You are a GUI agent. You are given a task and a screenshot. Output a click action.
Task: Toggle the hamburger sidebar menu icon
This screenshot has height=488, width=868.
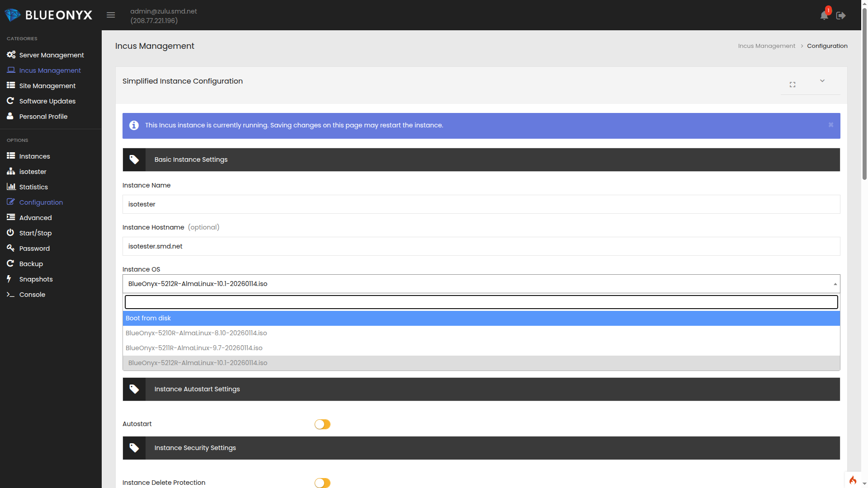point(111,15)
